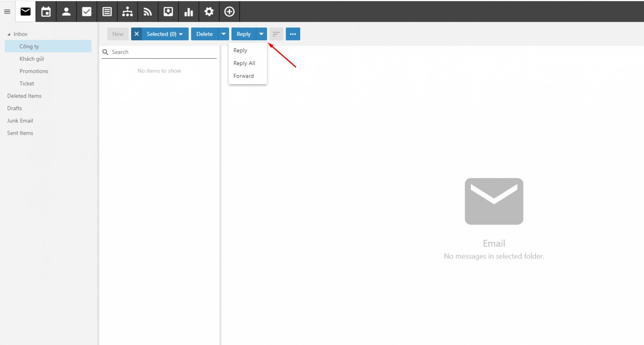This screenshot has height=345, width=644.
Task: Open the Settings gear icon
Action: click(x=209, y=12)
